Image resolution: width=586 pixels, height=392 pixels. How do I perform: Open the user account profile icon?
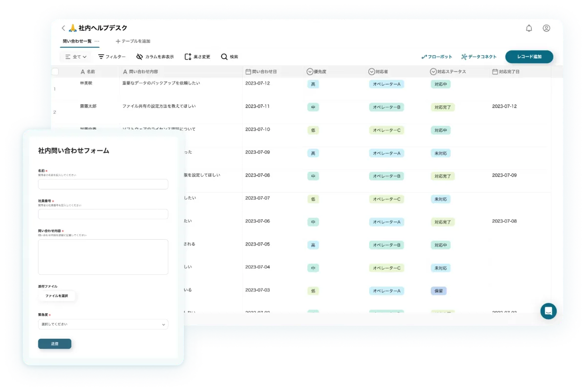[x=546, y=28]
